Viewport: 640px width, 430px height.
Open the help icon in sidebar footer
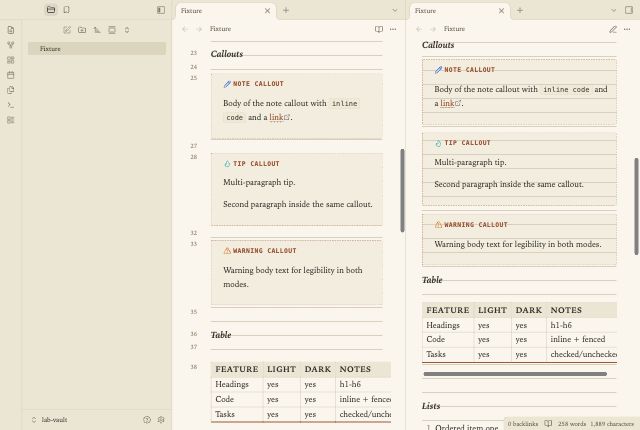click(147, 419)
